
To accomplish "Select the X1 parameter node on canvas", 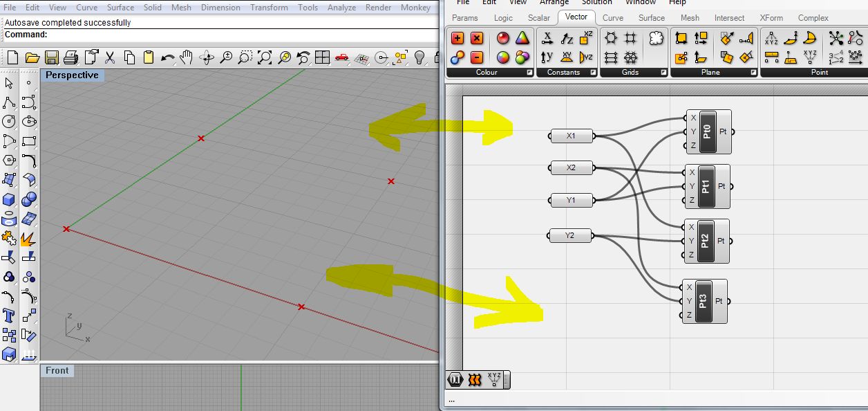I will point(571,136).
